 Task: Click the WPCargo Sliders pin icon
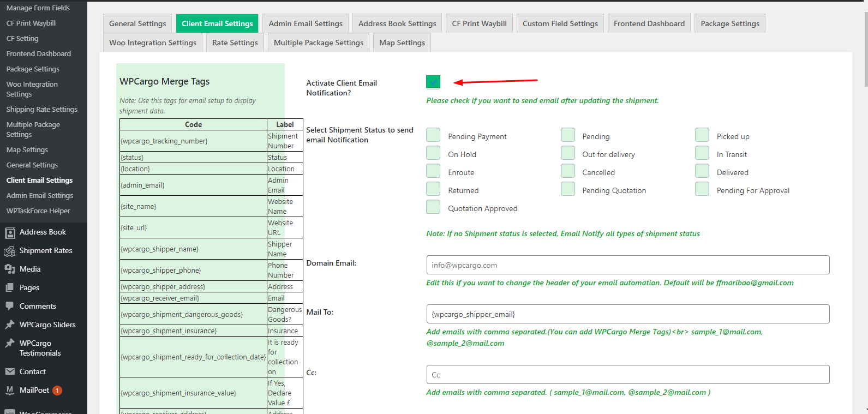pos(10,325)
